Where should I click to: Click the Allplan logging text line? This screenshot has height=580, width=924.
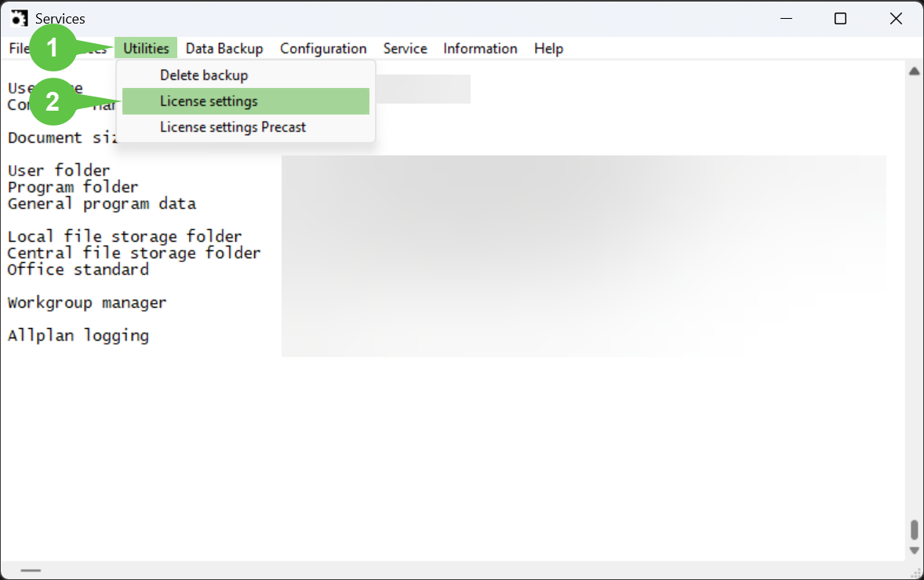(x=78, y=335)
